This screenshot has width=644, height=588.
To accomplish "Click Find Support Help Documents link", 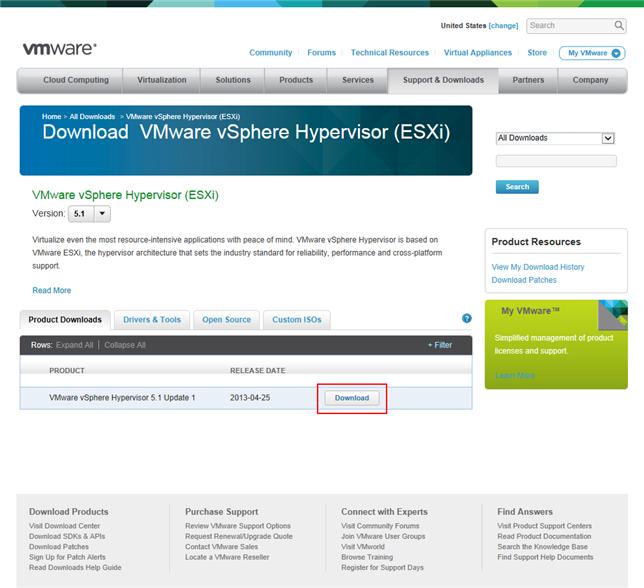I will [x=545, y=557].
